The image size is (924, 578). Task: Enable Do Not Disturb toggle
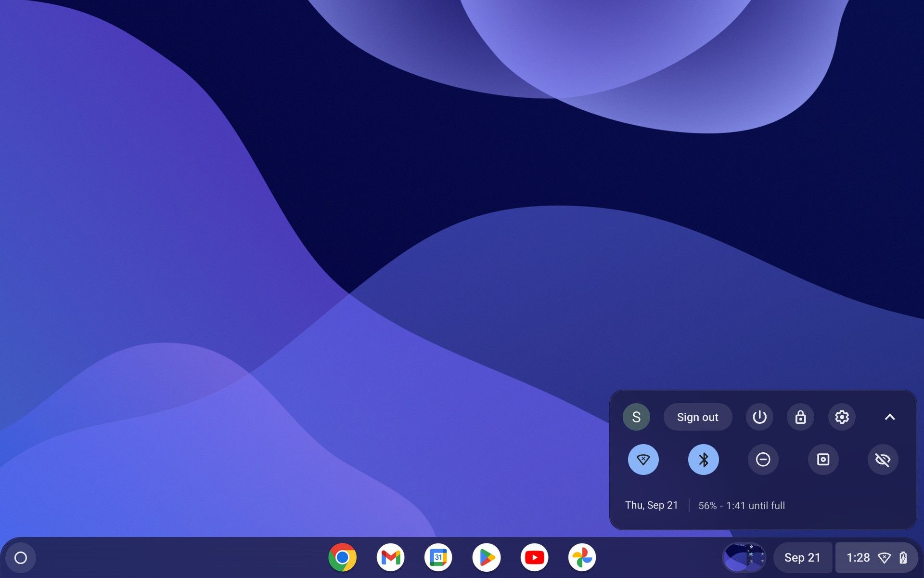pos(763,460)
